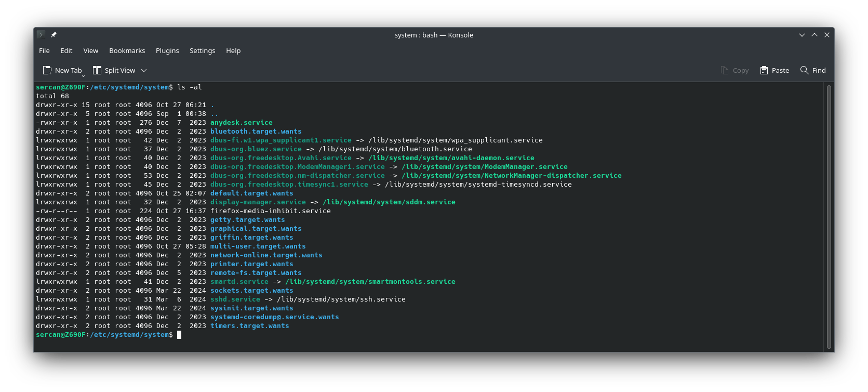Click the New Tab button label
The height and width of the screenshot is (392, 868).
(69, 70)
